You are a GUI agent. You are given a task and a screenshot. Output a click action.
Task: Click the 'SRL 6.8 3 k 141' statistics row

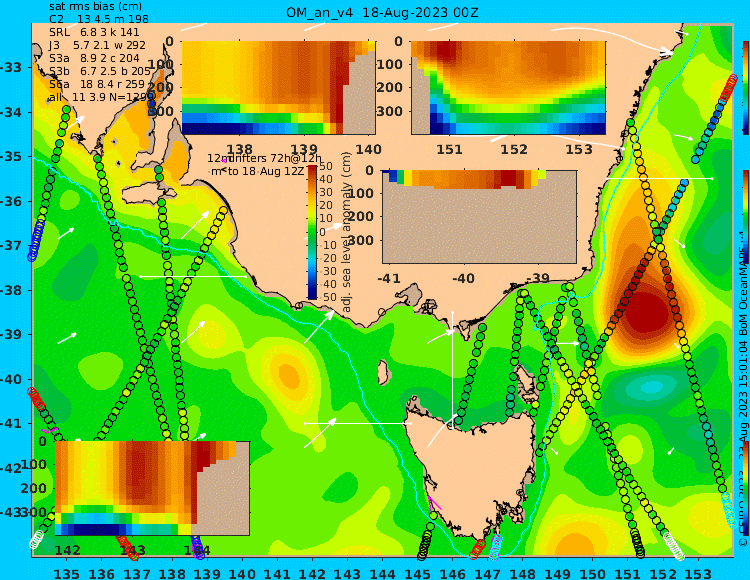94,32
